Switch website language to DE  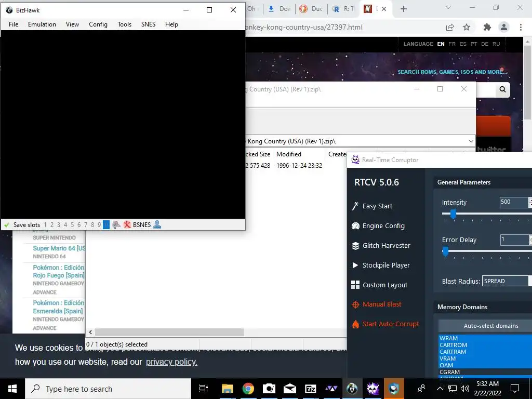(485, 44)
